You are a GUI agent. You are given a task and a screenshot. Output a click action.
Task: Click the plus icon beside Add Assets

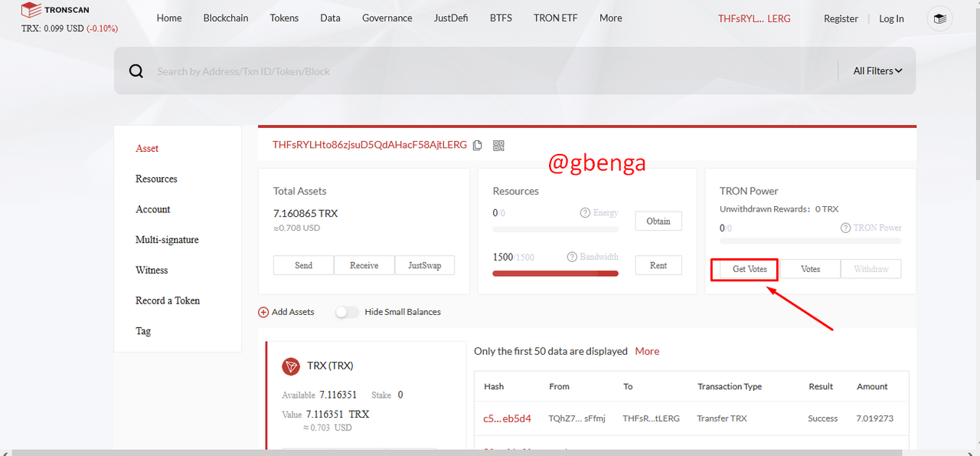tap(263, 312)
